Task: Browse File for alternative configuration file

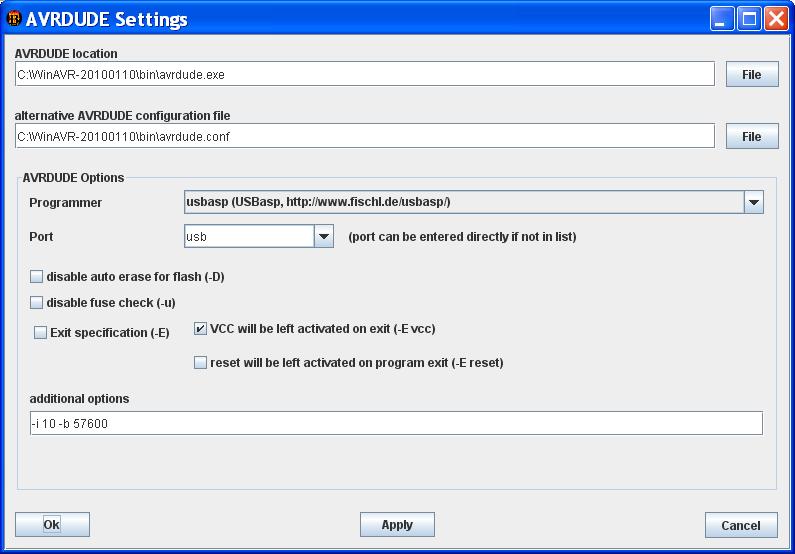Action: (752, 136)
